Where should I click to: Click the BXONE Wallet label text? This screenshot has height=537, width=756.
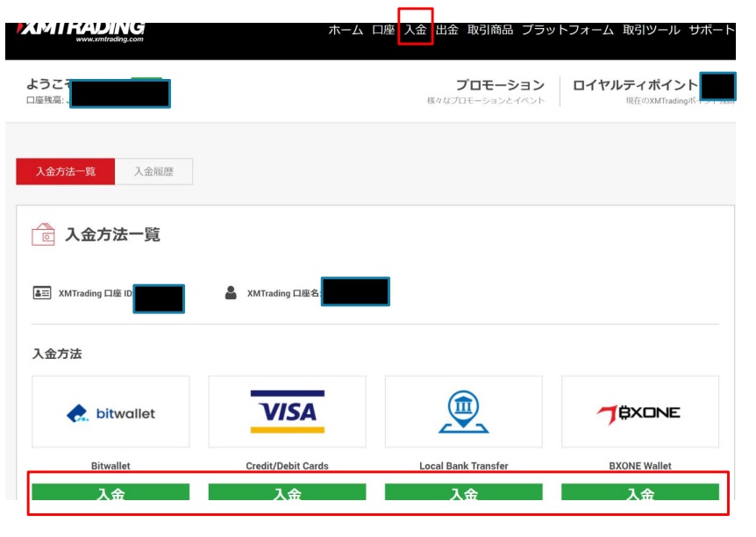pyautogui.click(x=640, y=466)
